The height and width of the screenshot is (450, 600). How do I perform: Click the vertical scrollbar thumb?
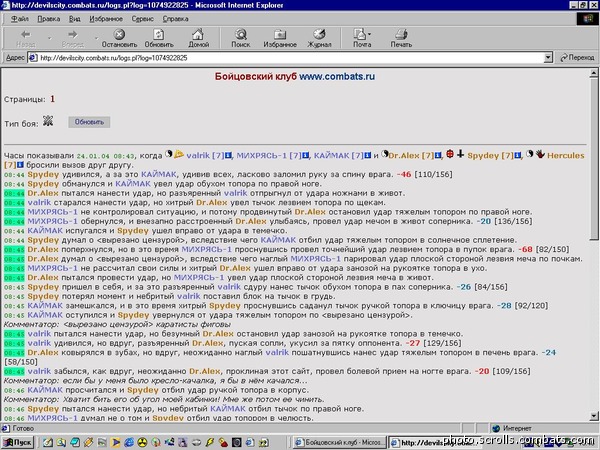tap(594, 159)
